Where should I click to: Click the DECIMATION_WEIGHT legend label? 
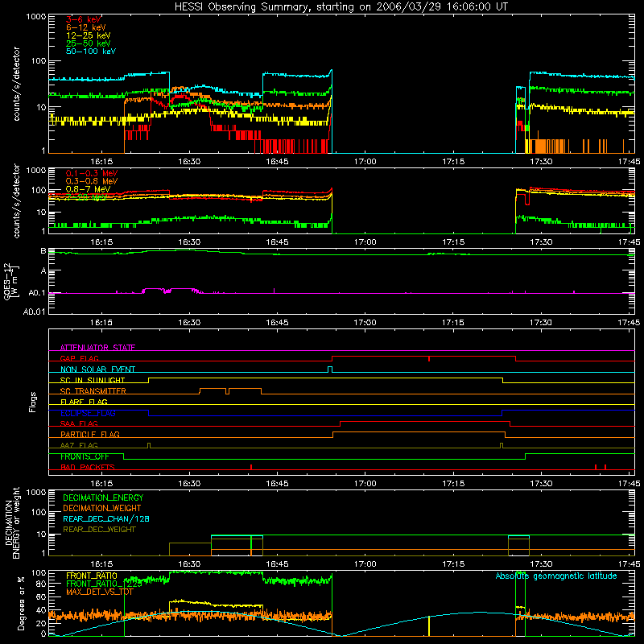tap(102, 508)
